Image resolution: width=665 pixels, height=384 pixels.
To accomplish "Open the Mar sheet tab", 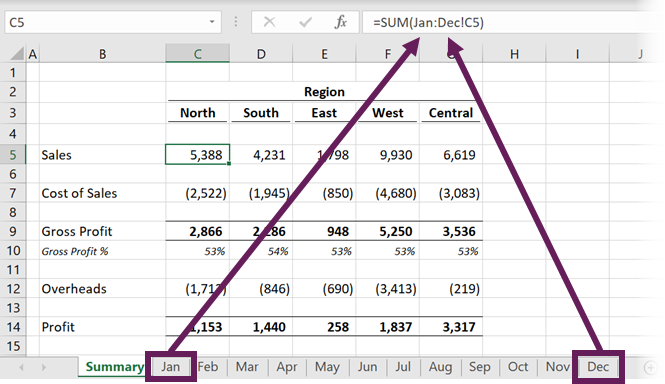I will point(247,367).
